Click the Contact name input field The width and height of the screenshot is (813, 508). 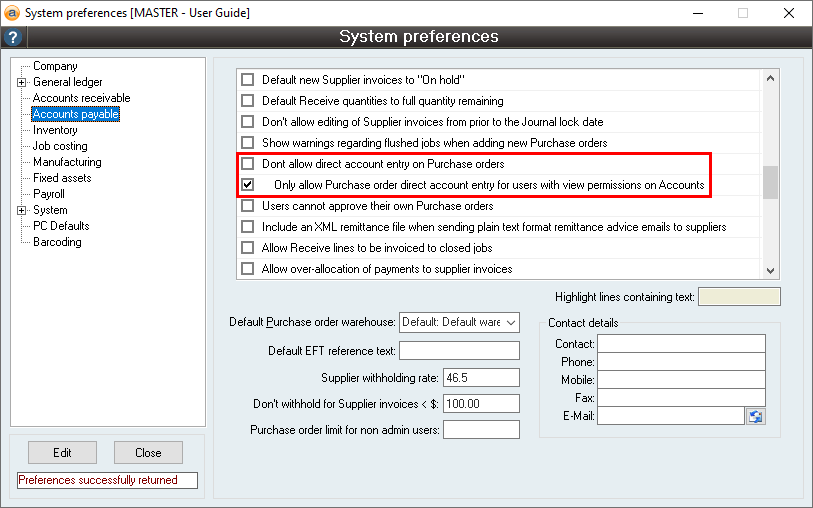[681, 344]
